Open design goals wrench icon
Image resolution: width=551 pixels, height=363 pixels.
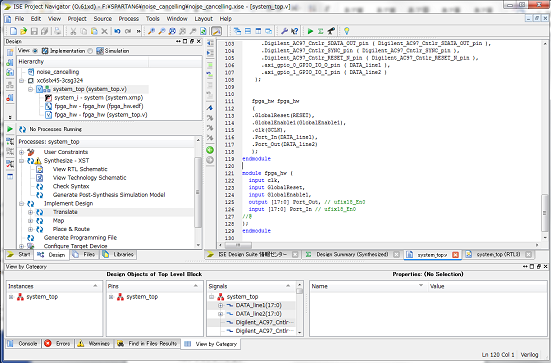[284, 31]
